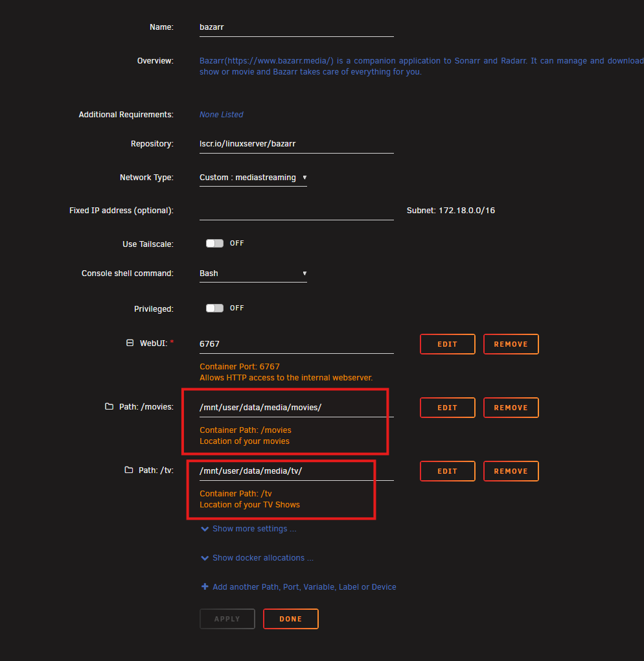Click the Repository text field
This screenshot has width=644, height=661.
click(x=296, y=144)
